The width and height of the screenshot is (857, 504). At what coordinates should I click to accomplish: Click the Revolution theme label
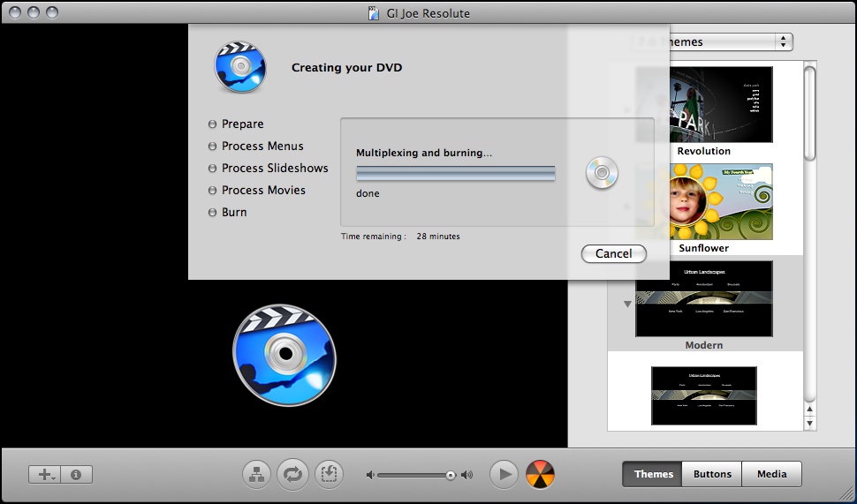tap(704, 151)
